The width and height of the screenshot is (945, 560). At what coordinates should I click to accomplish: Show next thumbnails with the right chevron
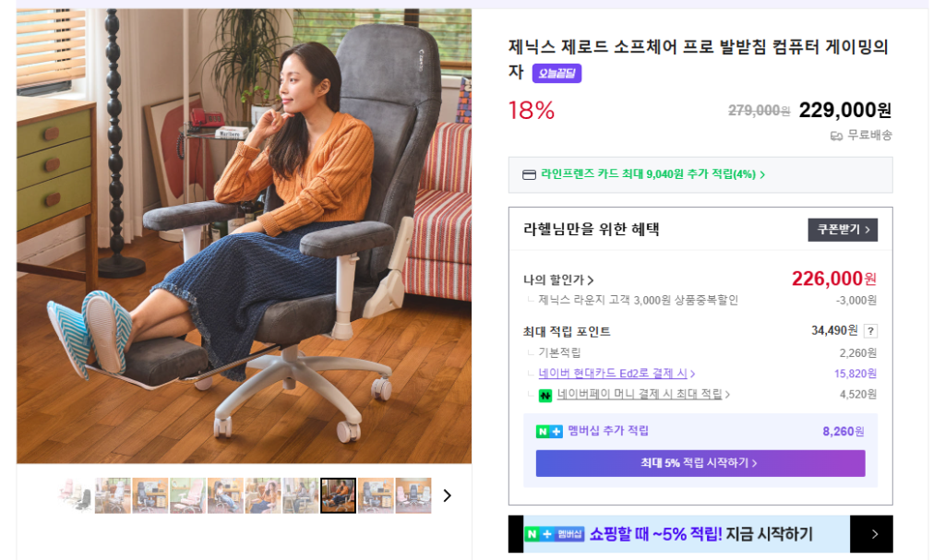tap(447, 495)
